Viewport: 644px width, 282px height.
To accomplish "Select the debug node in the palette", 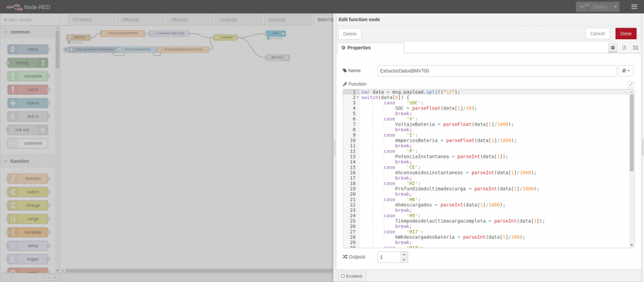I will (x=28, y=63).
